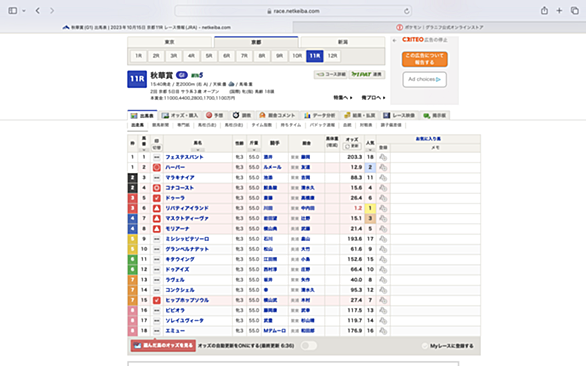Open the 人気 column sort dropdown
Viewport: 586px width, 366px height.
370,150
